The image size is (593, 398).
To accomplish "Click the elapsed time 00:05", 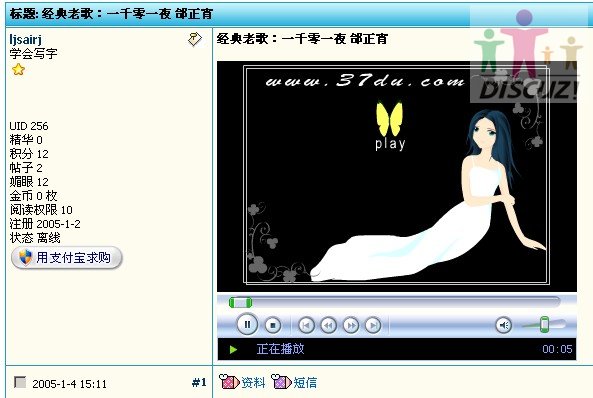I will [557, 349].
